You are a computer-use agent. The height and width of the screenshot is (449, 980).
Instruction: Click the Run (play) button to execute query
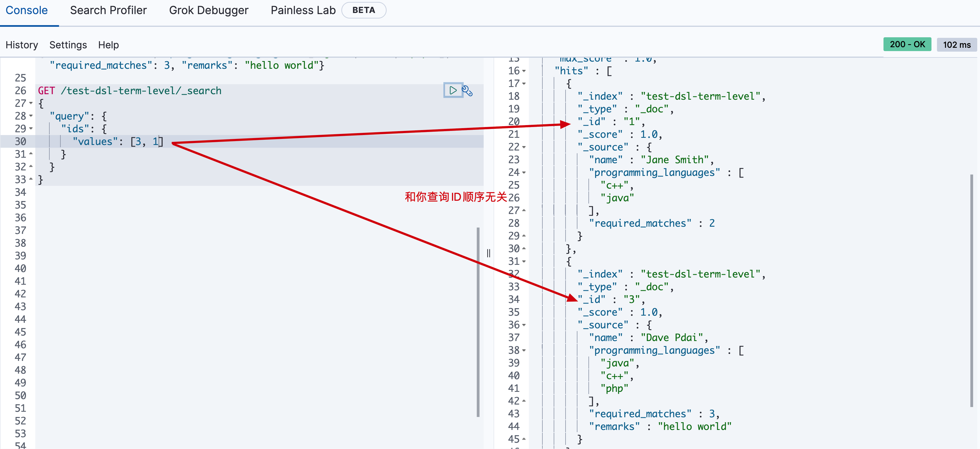(452, 90)
